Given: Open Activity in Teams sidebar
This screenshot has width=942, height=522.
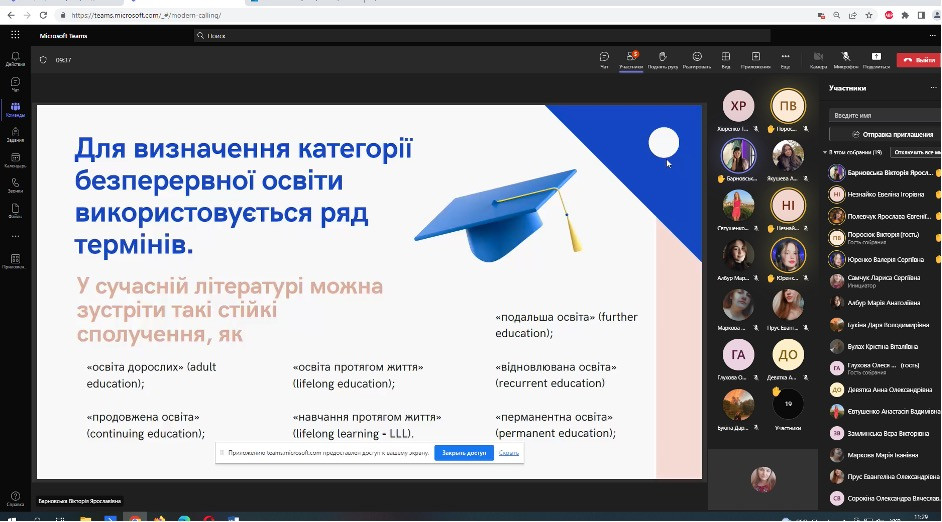Looking at the screenshot, I should coord(15,59).
